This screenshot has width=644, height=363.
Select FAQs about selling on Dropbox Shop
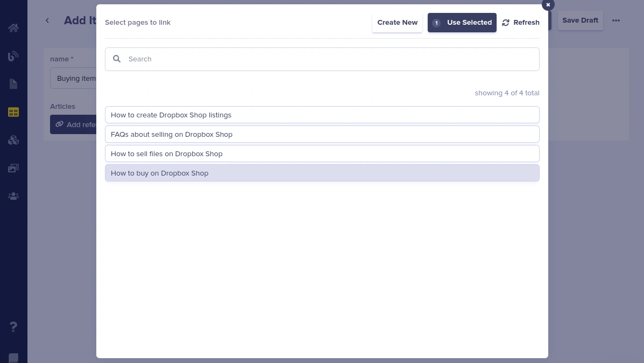[322, 134]
